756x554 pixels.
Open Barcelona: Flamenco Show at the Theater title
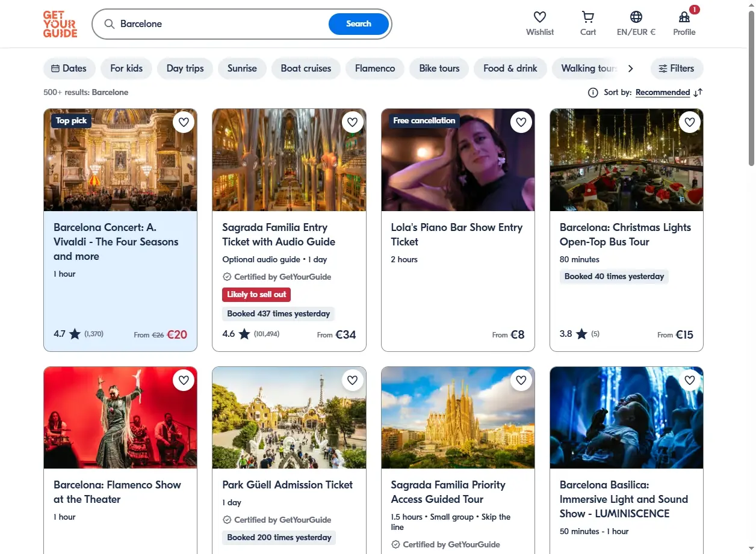117,492
